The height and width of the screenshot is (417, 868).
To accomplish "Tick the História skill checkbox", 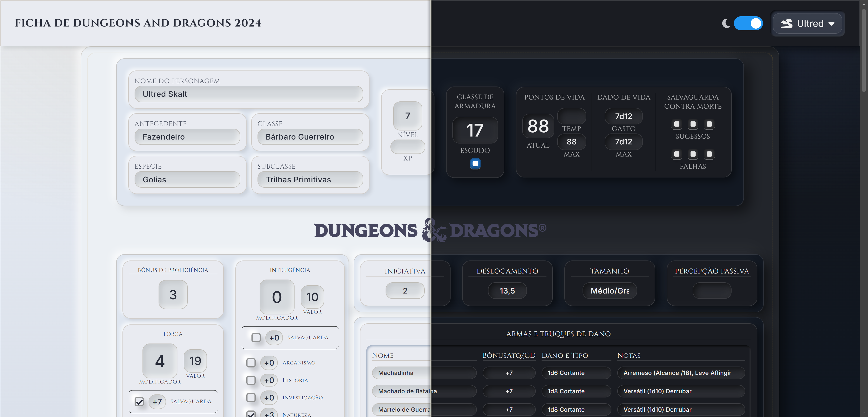I will pyautogui.click(x=251, y=380).
